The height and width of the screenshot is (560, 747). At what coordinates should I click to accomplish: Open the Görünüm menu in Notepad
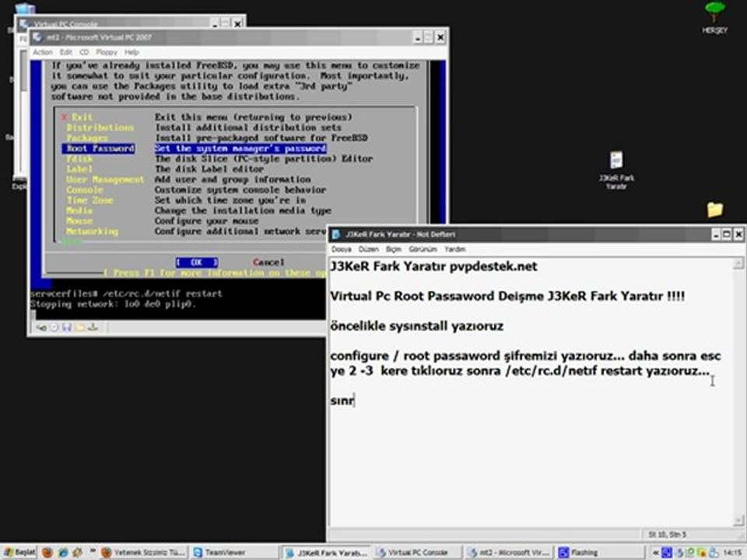(423, 250)
